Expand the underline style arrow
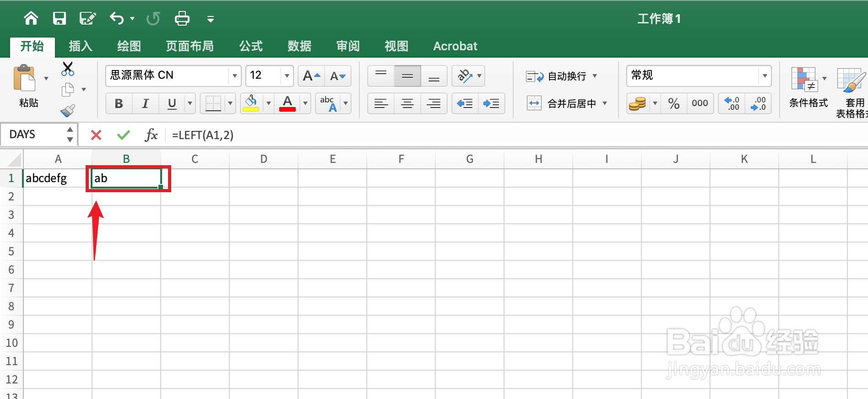868x399 pixels. pos(190,103)
